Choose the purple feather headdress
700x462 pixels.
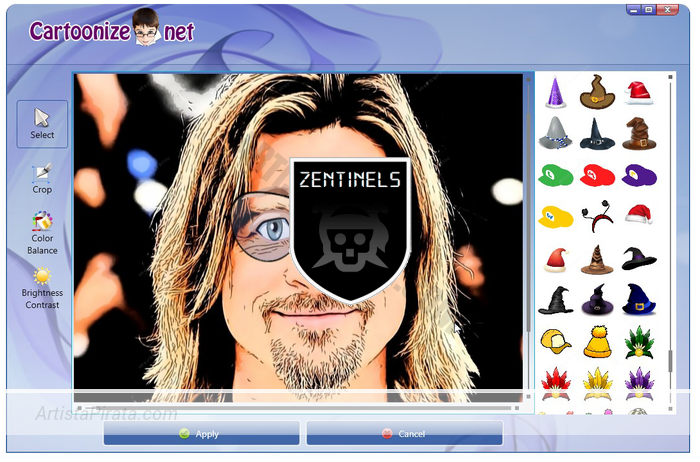click(x=639, y=384)
